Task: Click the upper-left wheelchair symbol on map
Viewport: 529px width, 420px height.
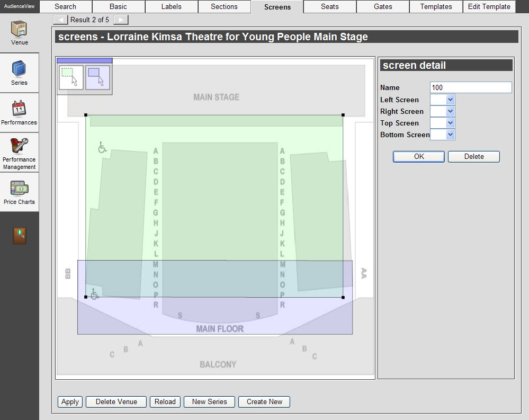Action: [102, 147]
